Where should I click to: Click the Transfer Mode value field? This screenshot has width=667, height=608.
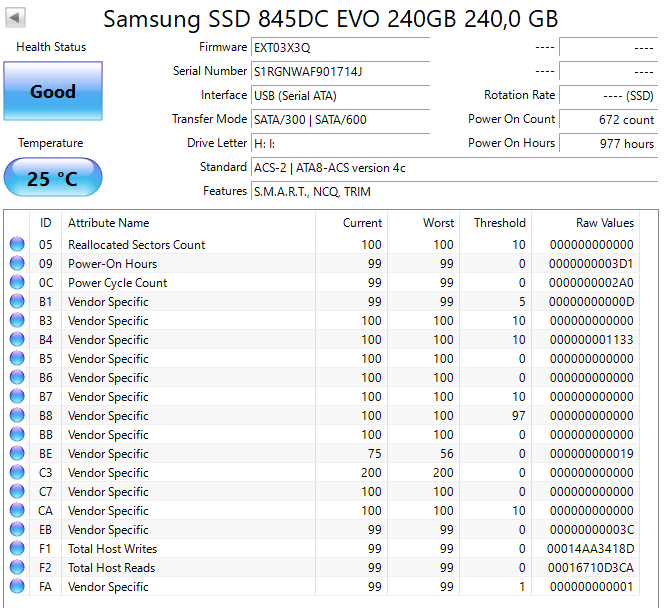point(340,120)
